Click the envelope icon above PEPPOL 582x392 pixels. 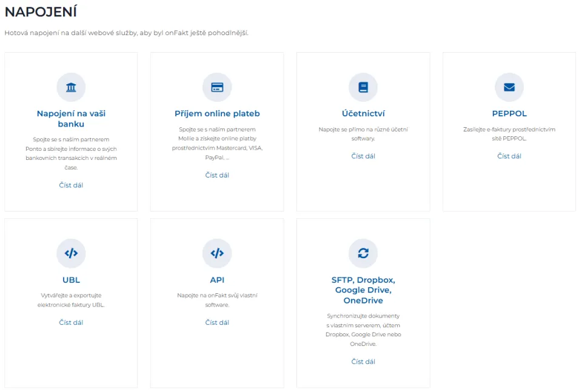coord(509,87)
